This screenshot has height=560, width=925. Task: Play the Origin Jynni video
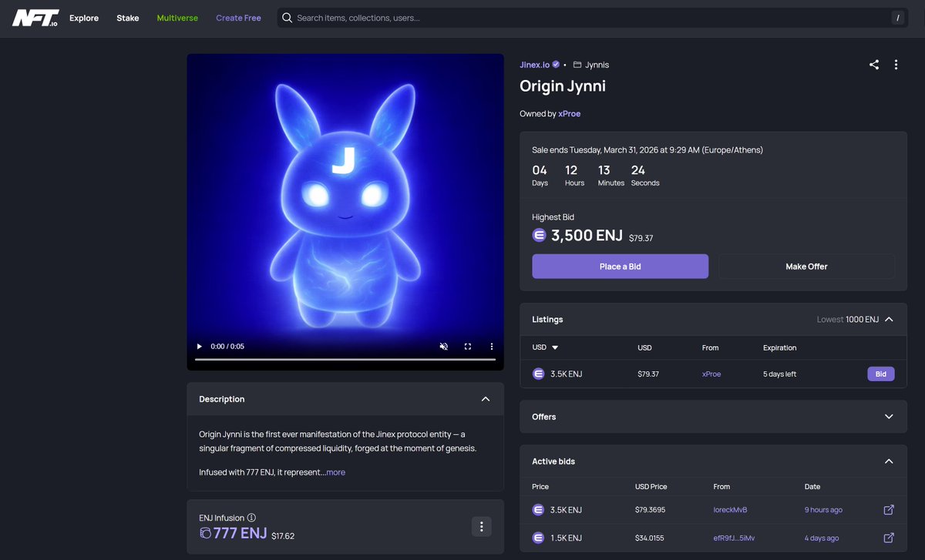point(199,346)
